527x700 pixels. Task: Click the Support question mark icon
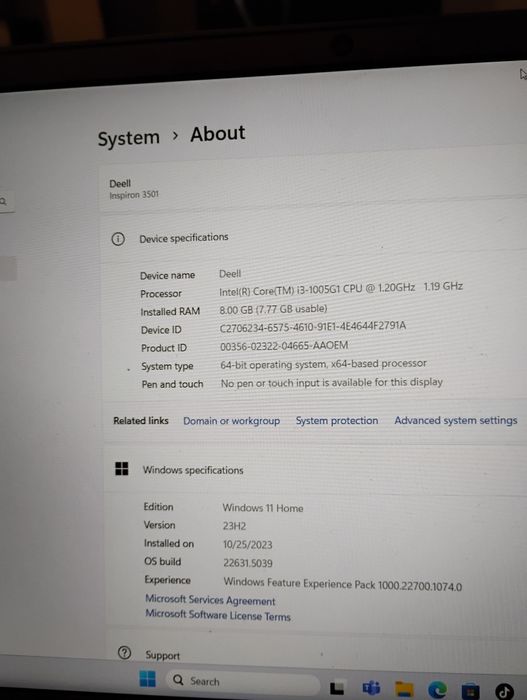(x=125, y=653)
